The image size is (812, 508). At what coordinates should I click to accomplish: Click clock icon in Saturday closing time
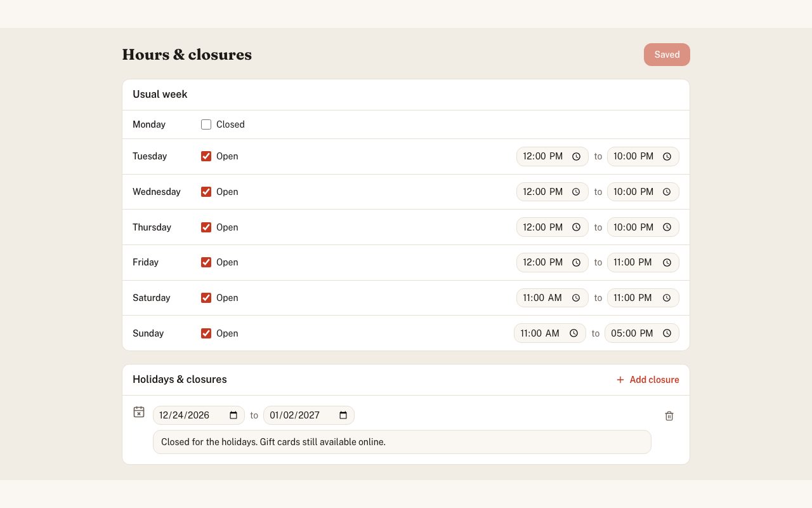tap(667, 298)
